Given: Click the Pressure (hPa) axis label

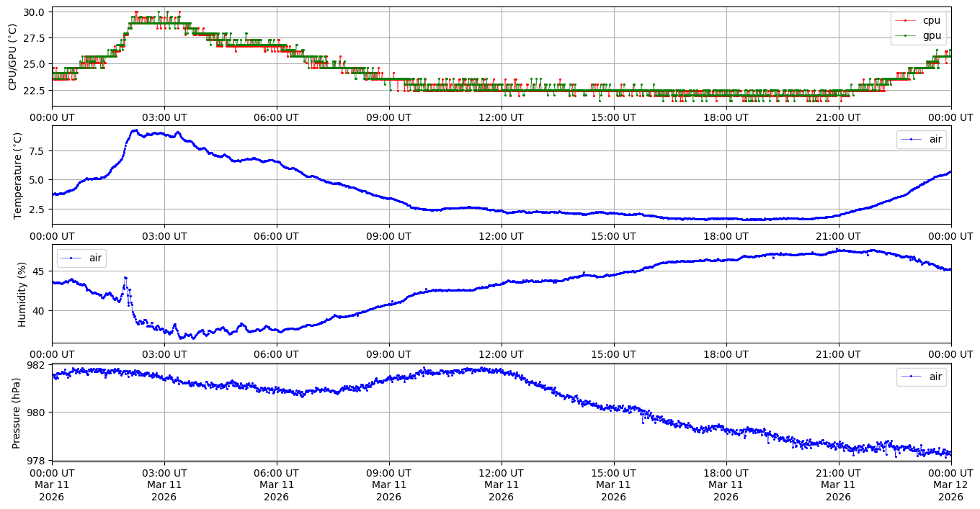Looking at the screenshot, I should click(17, 412).
